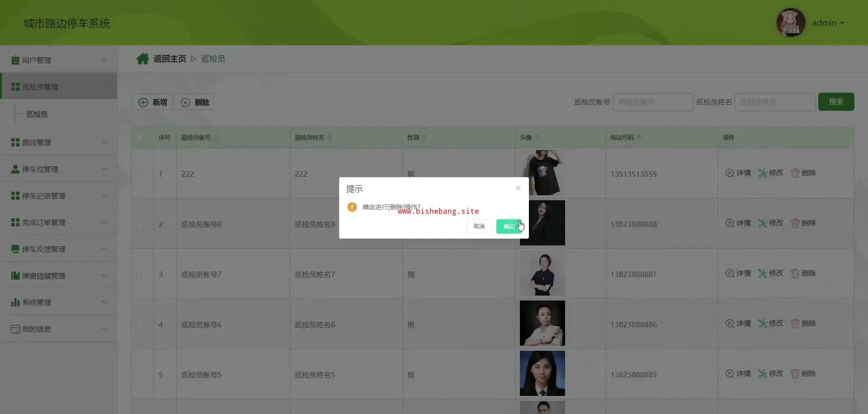Click the 系统管理 bar chart icon

(x=15, y=302)
